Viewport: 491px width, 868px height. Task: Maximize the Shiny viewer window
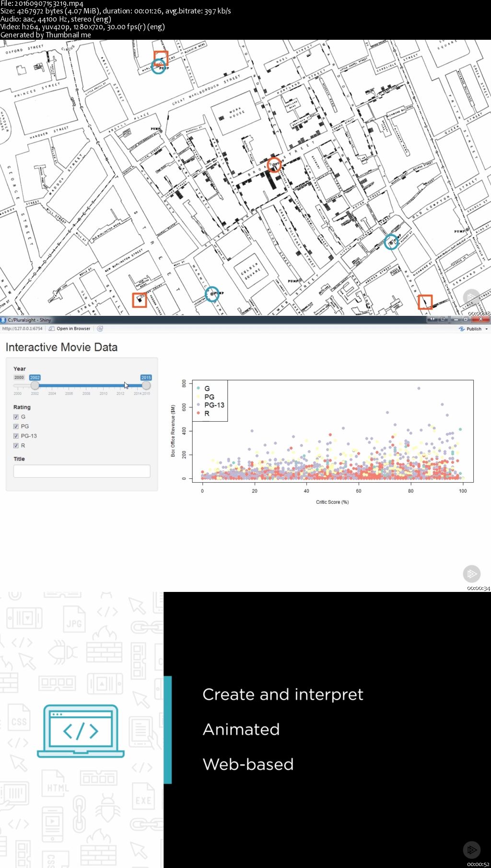click(x=465, y=319)
